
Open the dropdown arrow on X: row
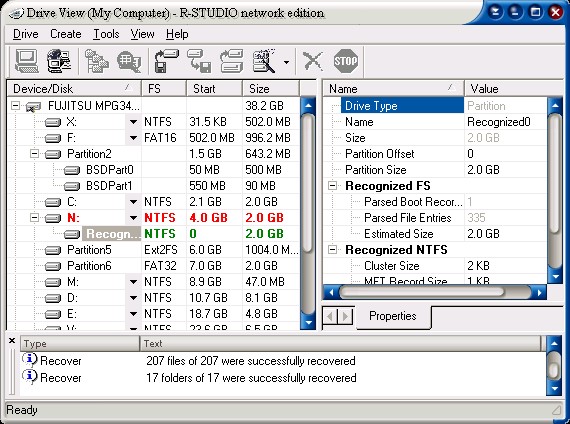tap(133, 122)
